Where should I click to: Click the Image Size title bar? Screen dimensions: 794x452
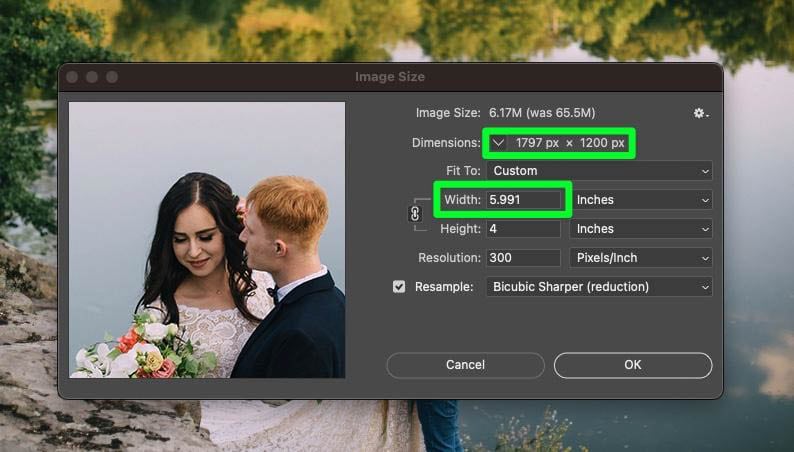(390, 77)
